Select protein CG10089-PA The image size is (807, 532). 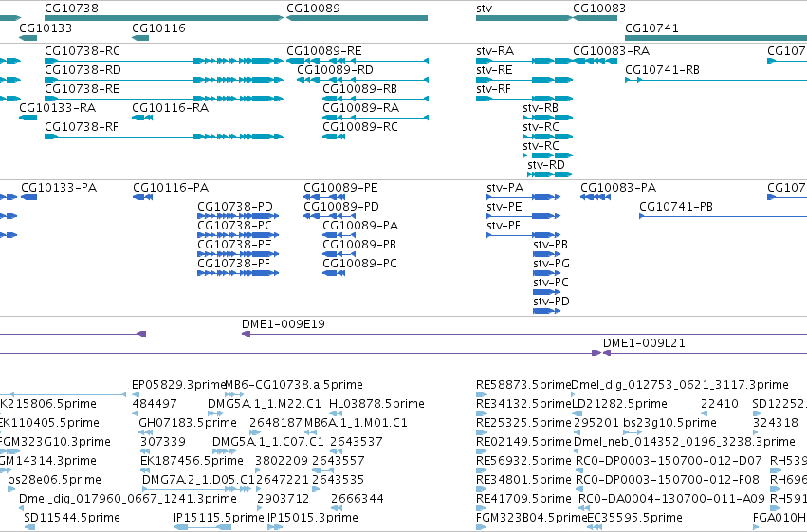pyautogui.click(x=360, y=226)
